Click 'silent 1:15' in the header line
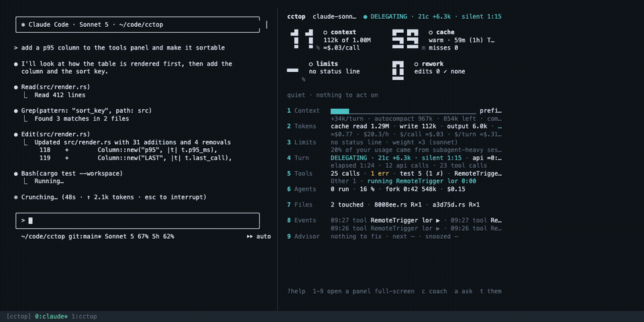Viewport: 644px width, 322px height. (x=482, y=17)
